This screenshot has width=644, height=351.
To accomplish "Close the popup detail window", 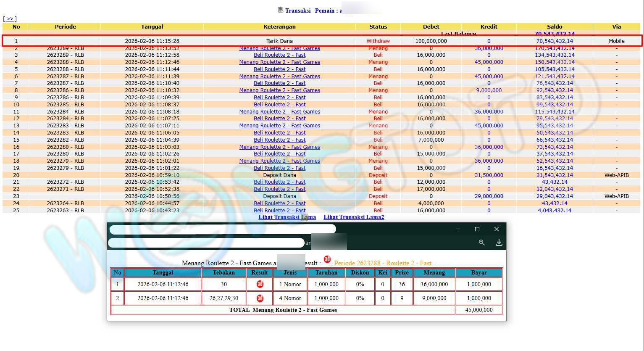I will pyautogui.click(x=496, y=229).
